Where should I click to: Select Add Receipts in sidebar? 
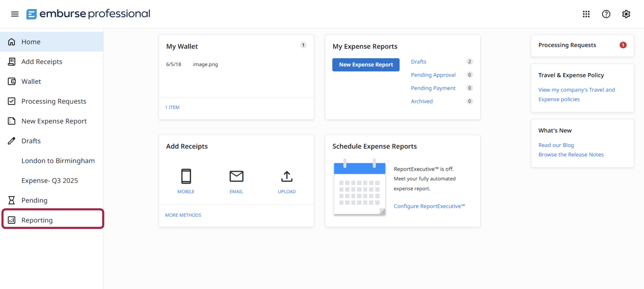click(41, 62)
